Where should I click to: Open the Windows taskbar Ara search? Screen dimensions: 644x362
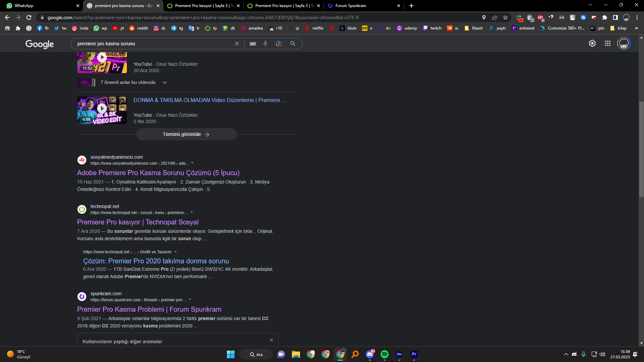pos(256,354)
